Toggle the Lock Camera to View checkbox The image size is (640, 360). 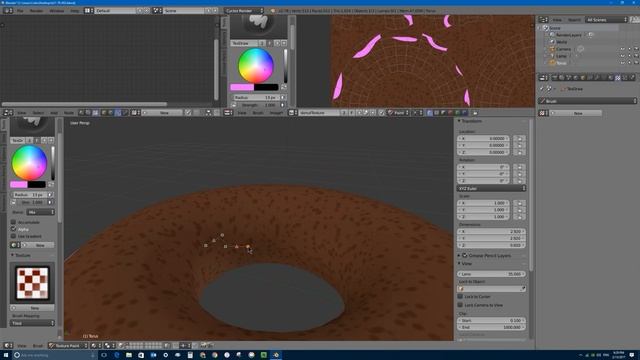coord(460,305)
